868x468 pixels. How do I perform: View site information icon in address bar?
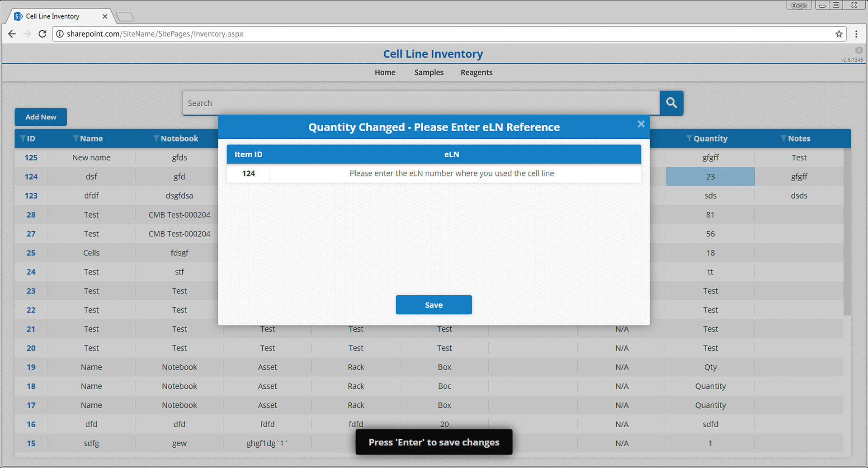click(60, 34)
